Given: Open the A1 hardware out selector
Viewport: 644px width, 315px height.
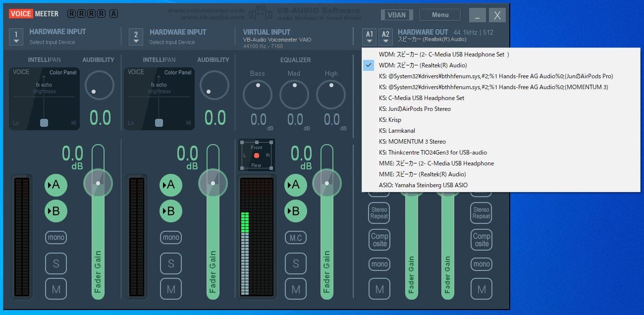Looking at the screenshot, I should click(370, 37).
